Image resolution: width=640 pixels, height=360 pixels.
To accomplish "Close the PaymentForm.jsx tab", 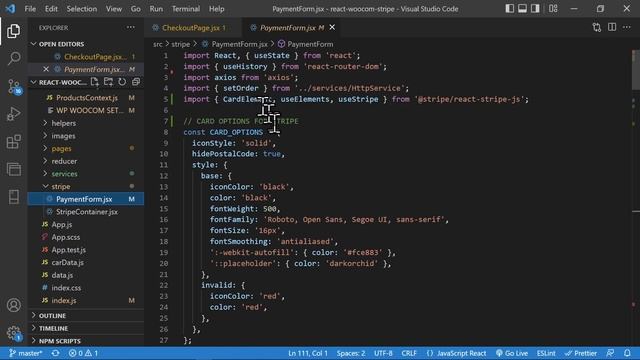I will coord(332,27).
